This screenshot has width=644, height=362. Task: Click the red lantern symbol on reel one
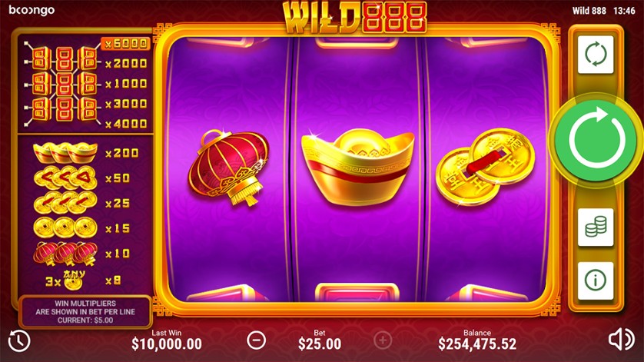click(229, 167)
